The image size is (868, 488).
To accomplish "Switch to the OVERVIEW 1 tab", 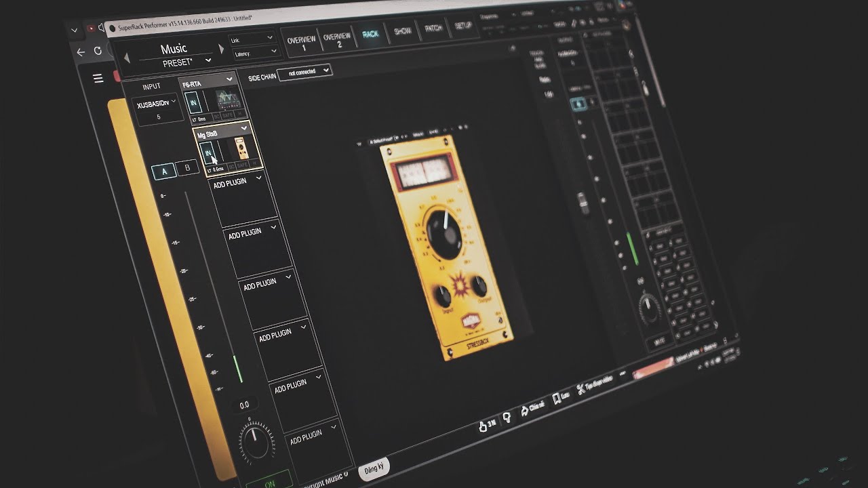I will click(x=302, y=44).
